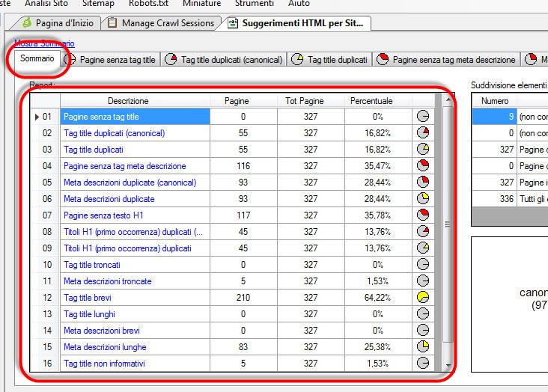This screenshot has width=548, height=392.
Task: Switch to the Sommario tab
Action: [x=37, y=58]
